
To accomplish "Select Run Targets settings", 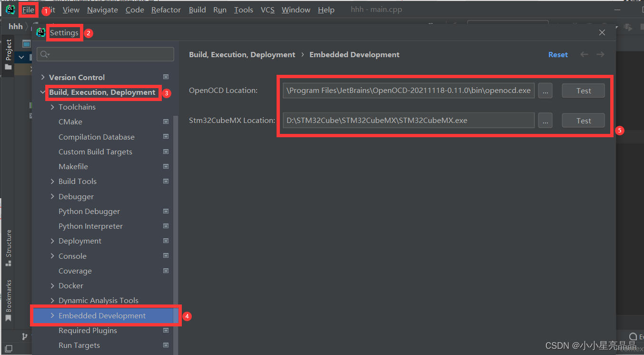I will (x=79, y=345).
